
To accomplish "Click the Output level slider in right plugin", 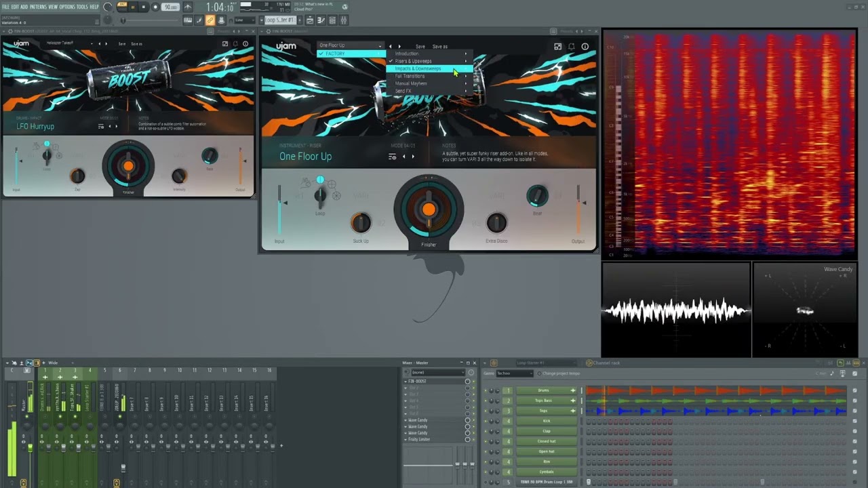I will coord(578,211).
